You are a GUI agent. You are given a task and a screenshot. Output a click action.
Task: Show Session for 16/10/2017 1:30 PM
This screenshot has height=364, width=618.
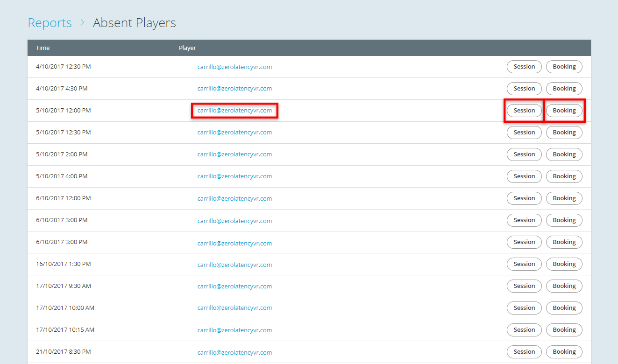point(524,264)
